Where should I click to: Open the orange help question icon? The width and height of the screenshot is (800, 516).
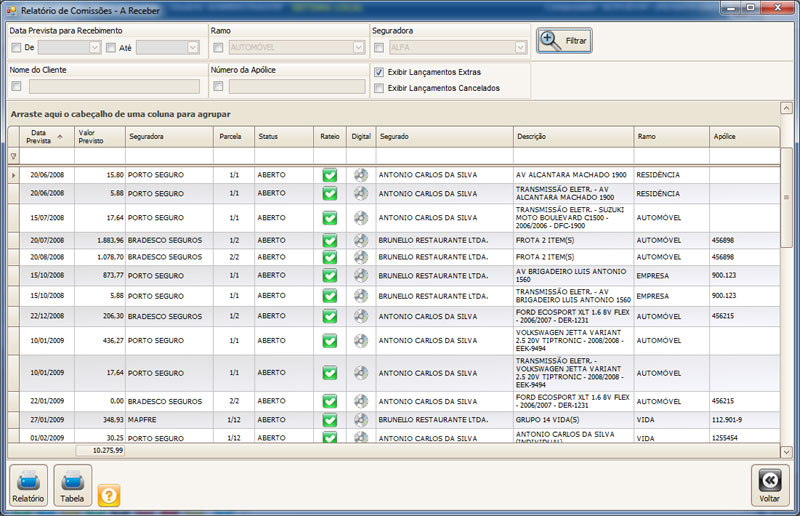tap(109, 496)
